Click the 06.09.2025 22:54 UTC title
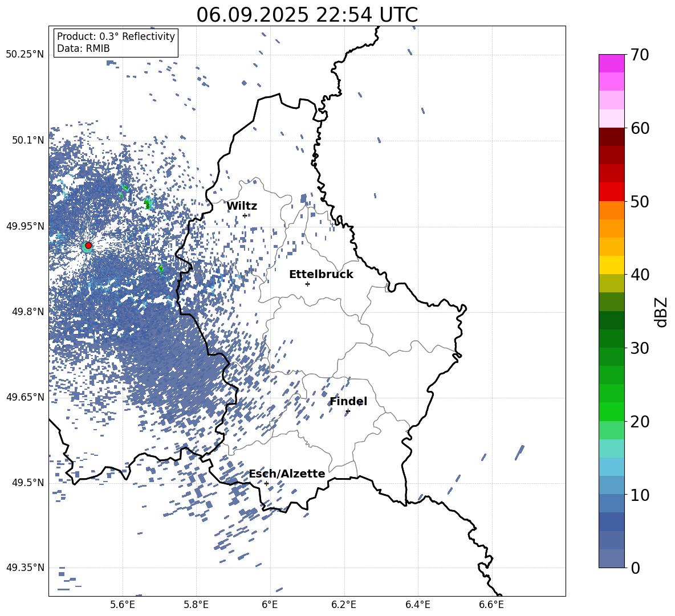Screen dimensions: 675x616 (307, 15)
